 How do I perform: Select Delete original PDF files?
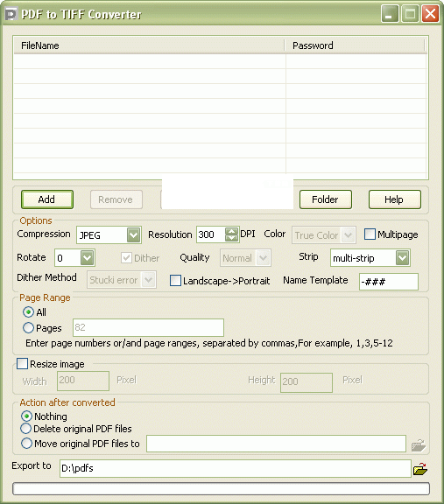pos(25,429)
